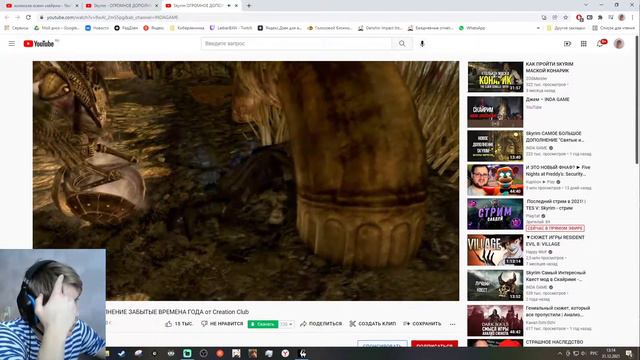Screen dimensions: 640x360
Task: Open the YouTube account avatar menu
Action: 619,44
